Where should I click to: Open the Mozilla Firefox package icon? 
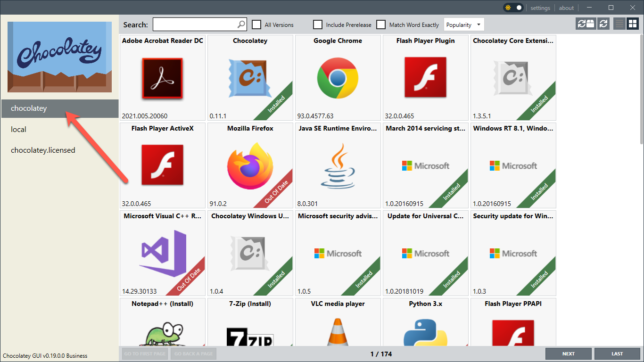(x=250, y=165)
